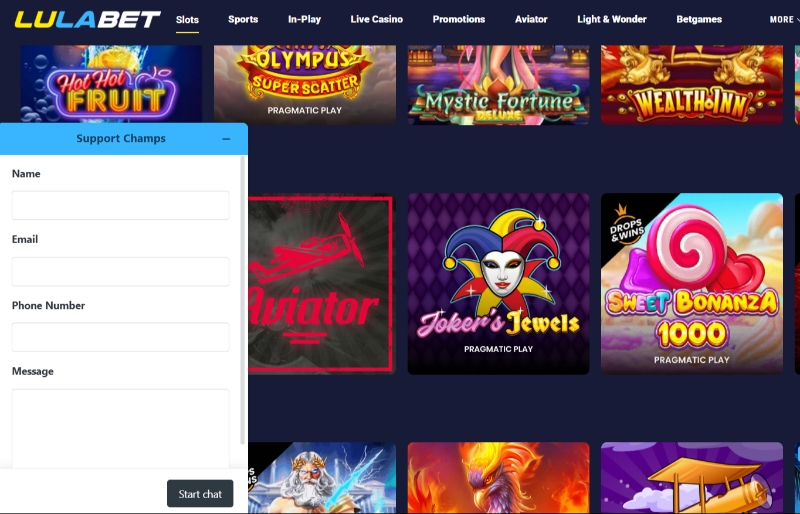This screenshot has height=514, width=800.
Task: Launch Sweet Bonanza 1000 game
Action: click(x=691, y=283)
